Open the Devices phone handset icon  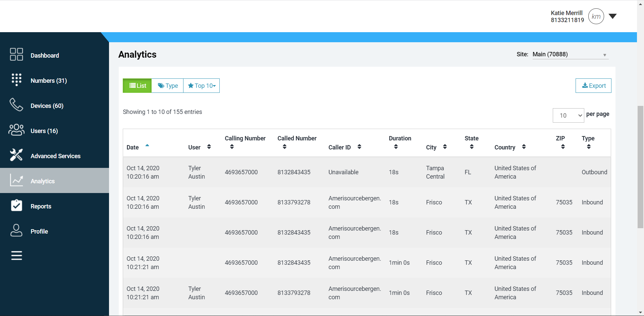[16, 105]
